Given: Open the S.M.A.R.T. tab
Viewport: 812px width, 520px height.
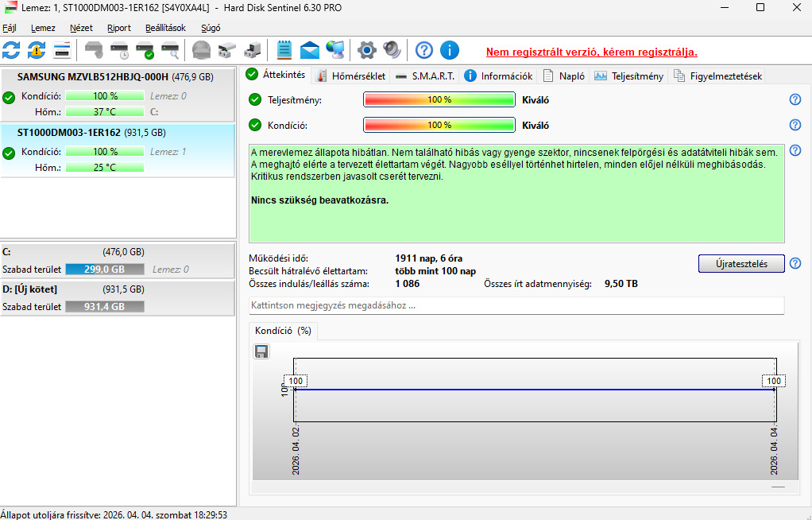Looking at the screenshot, I should coord(425,76).
